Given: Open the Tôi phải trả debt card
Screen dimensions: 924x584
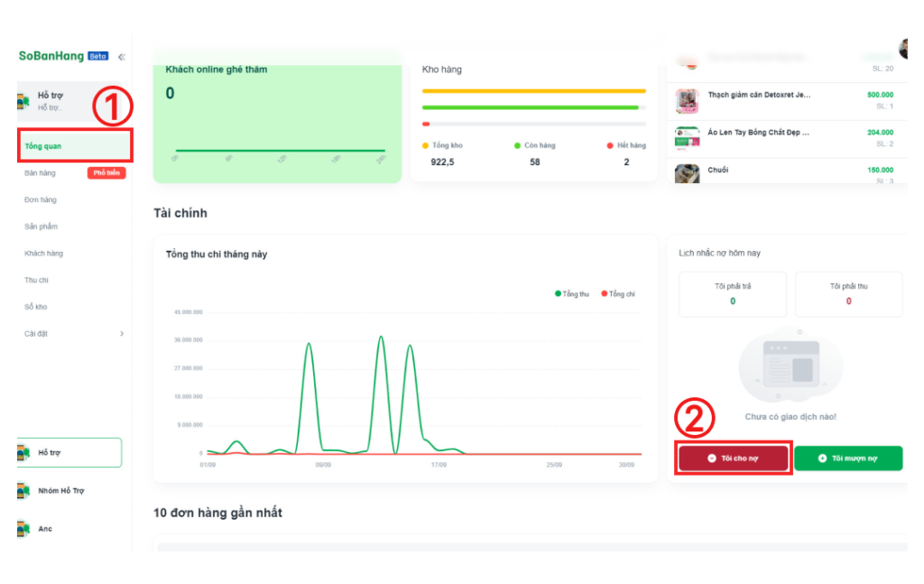Looking at the screenshot, I should (x=733, y=294).
